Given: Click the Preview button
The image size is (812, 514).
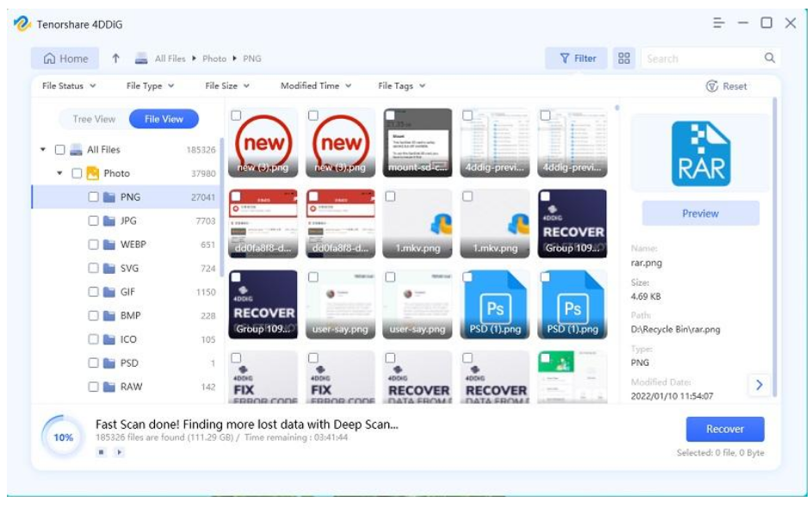Looking at the screenshot, I should 701,214.
